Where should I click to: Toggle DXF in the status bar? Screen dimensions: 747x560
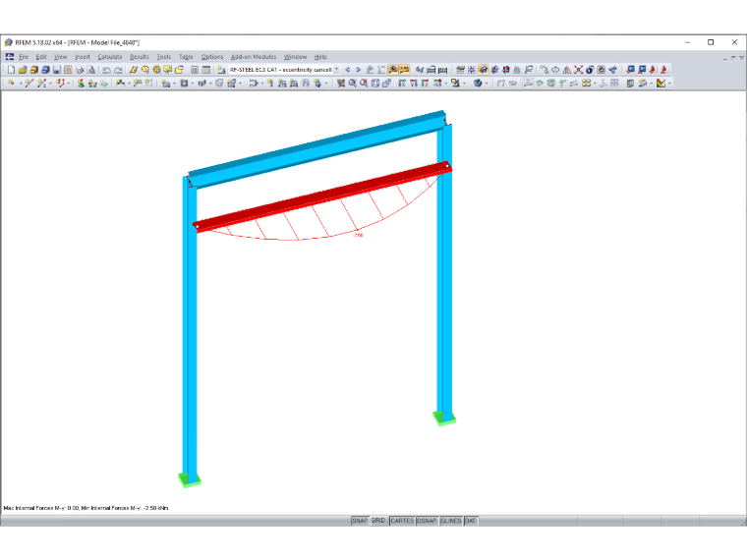click(x=471, y=521)
